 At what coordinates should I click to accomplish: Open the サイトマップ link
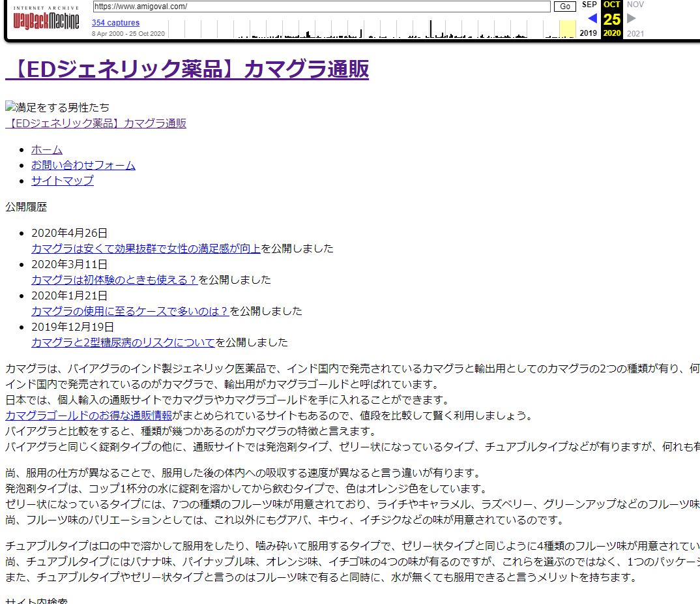[63, 181]
